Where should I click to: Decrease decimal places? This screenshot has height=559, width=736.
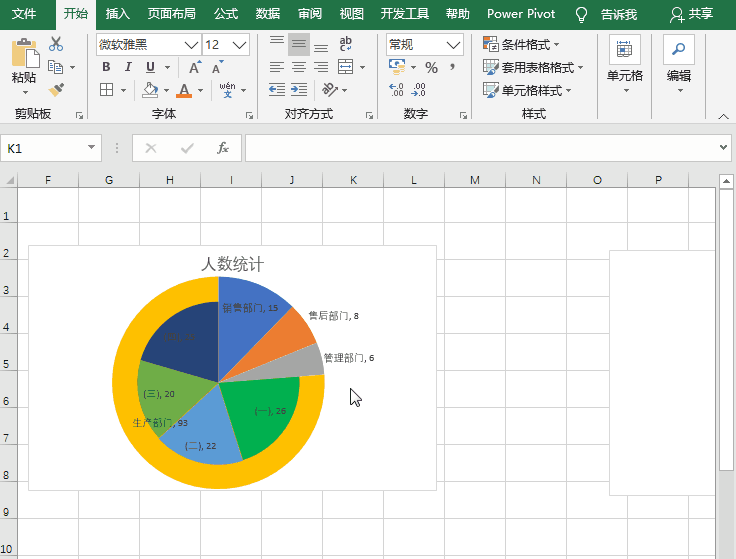418,89
